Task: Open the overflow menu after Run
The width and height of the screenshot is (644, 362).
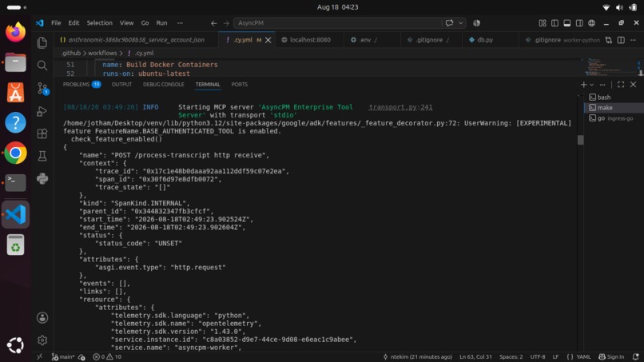Action: click(180, 23)
